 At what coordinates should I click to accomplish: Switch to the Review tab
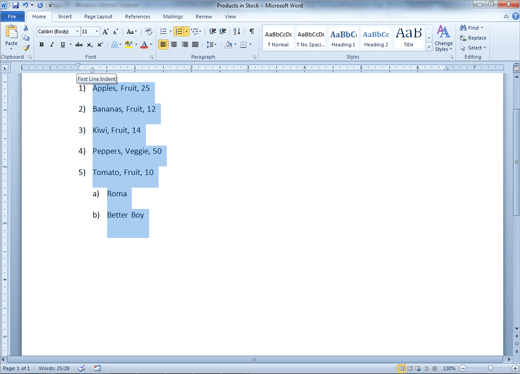click(x=204, y=16)
